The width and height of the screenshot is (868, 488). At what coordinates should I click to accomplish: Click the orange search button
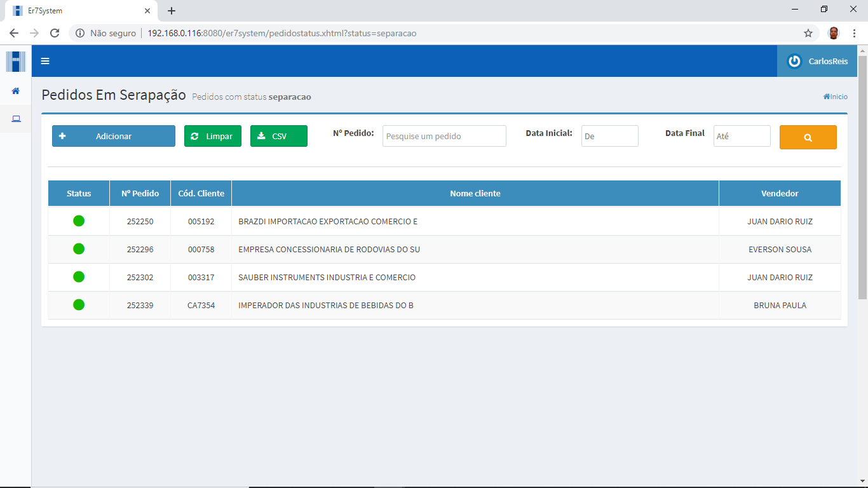pos(808,137)
